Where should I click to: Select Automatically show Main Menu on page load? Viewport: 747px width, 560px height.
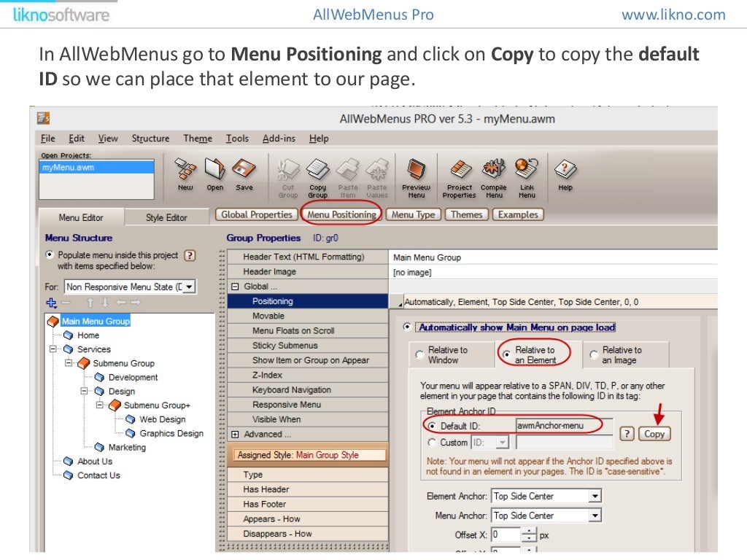click(x=407, y=327)
